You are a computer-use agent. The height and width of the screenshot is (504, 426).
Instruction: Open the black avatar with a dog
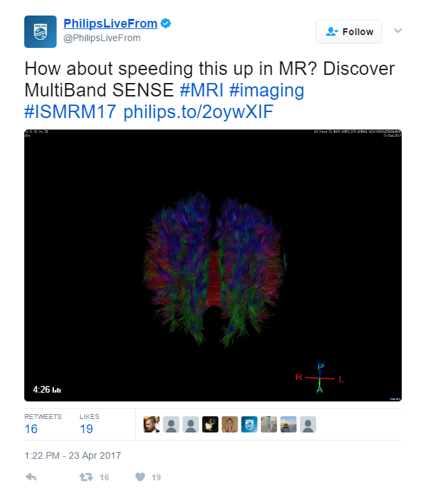210,424
